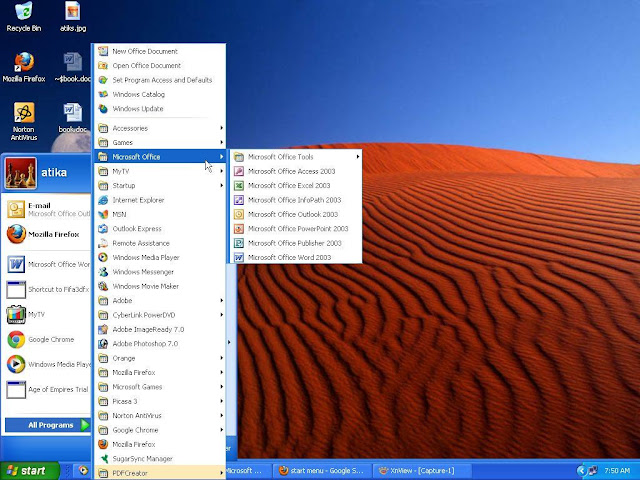The height and width of the screenshot is (480, 640).
Task: Click the Mozilla Firefox desktop shortcut icon
Action: pyautogui.click(x=24, y=67)
